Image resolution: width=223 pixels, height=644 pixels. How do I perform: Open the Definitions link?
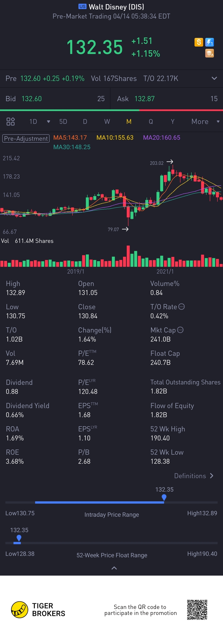pos(194,476)
